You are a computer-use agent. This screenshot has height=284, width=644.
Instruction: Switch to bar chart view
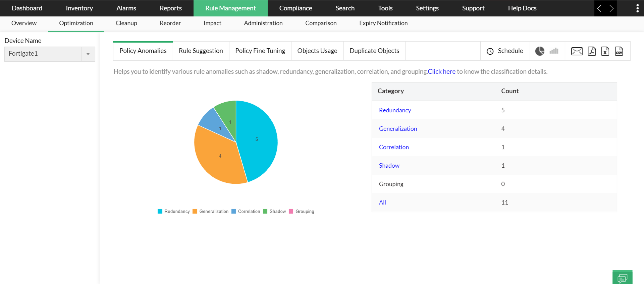[x=554, y=51]
